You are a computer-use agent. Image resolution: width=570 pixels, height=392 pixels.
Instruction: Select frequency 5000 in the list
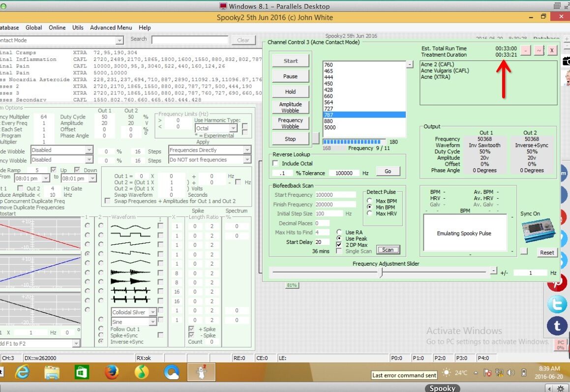pos(364,127)
